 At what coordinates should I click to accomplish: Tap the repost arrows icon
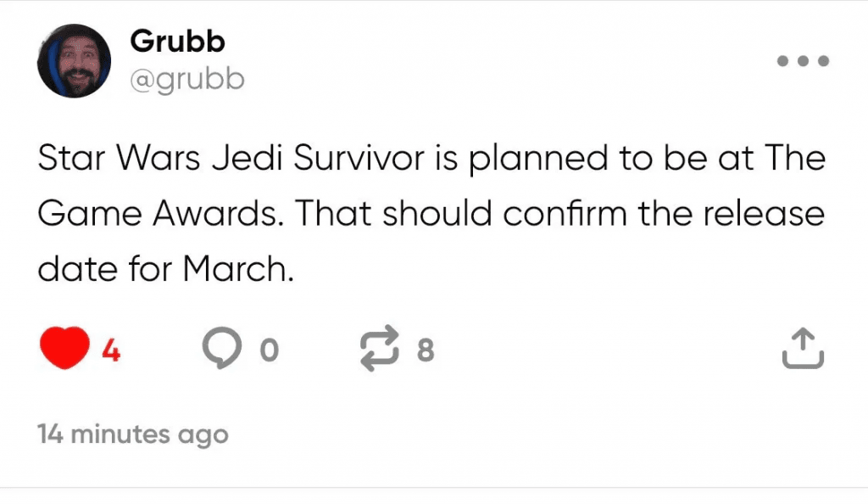coord(378,348)
